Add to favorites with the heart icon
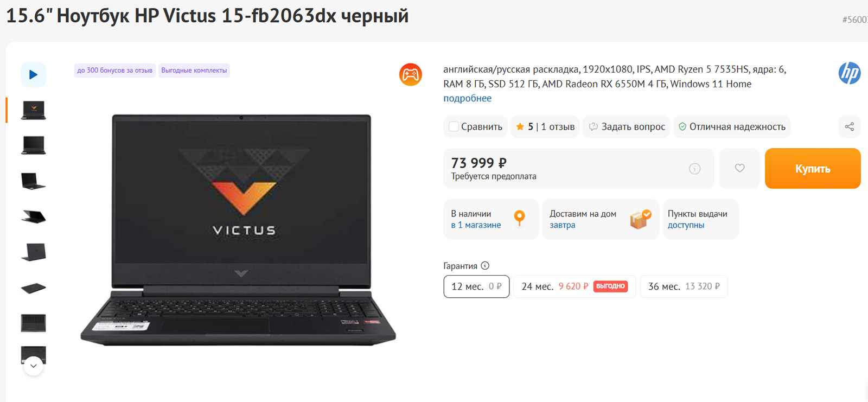This screenshot has height=402, width=868. pyautogui.click(x=739, y=168)
